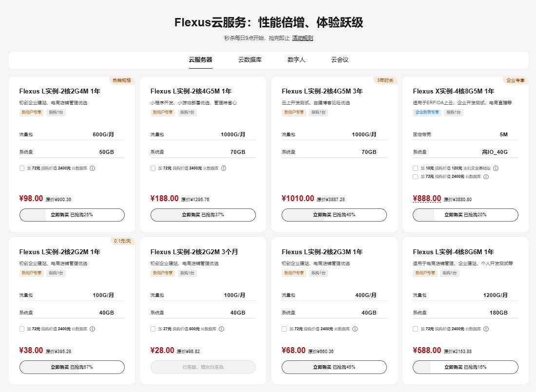Tick 加72元 checkbox on 2核4G5M 1年 card
Image resolution: width=536 pixels, height=392 pixels.
[153, 168]
